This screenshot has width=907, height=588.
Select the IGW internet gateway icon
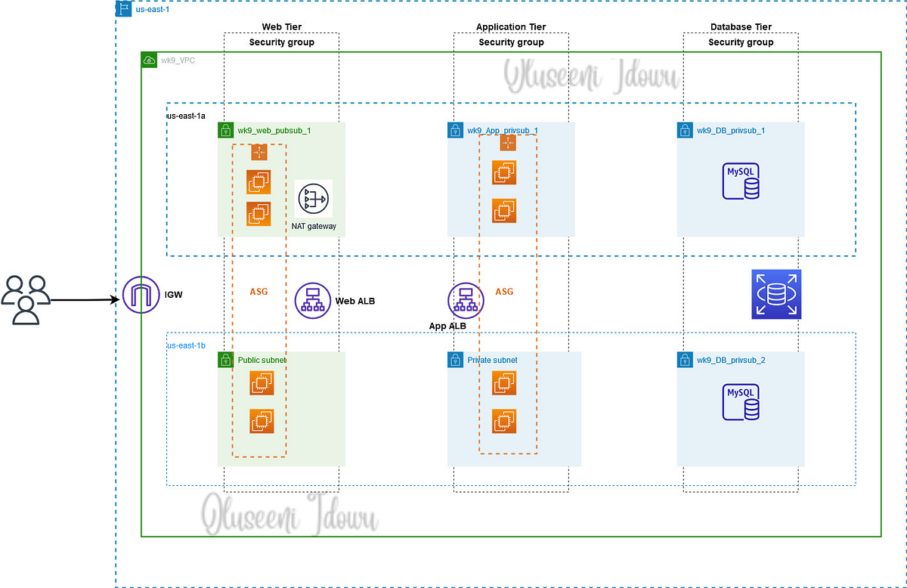tap(140, 295)
